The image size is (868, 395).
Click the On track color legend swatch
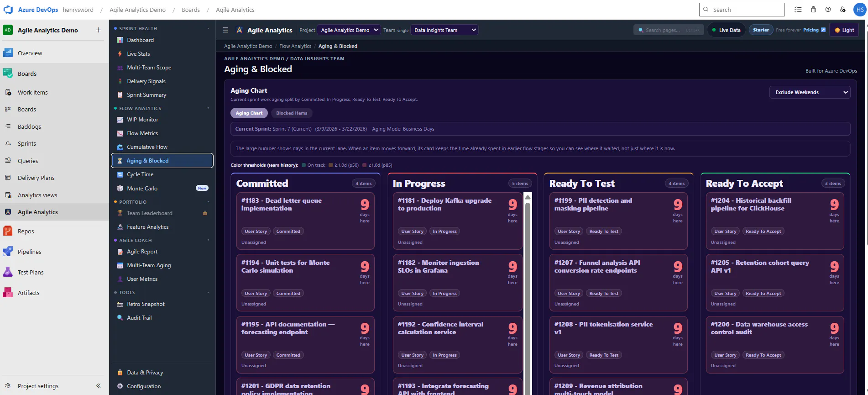(303, 165)
